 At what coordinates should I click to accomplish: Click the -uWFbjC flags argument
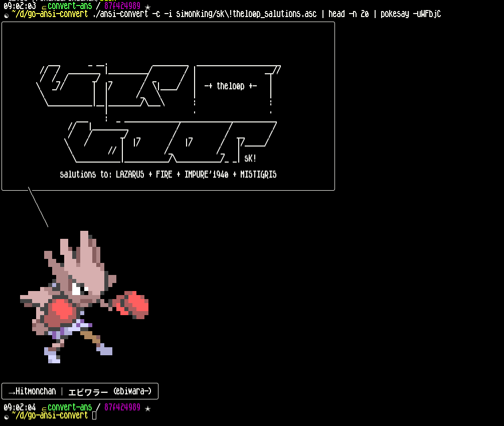point(426,14)
